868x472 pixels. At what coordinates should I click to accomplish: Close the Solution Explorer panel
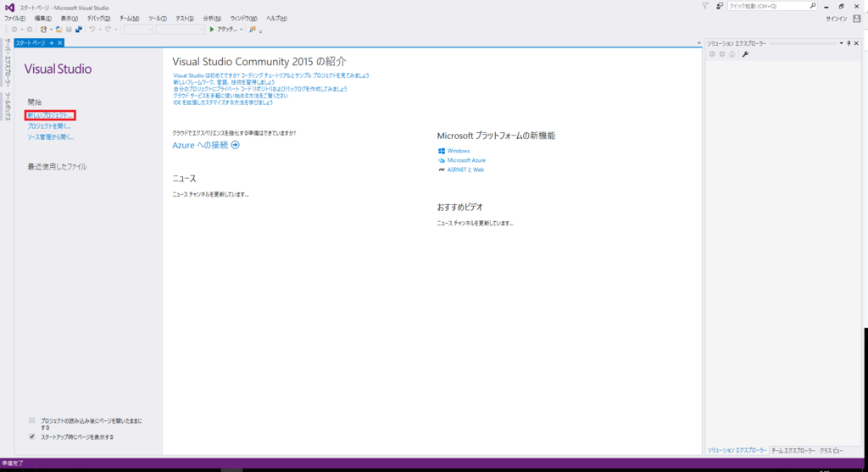(x=856, y=43)
